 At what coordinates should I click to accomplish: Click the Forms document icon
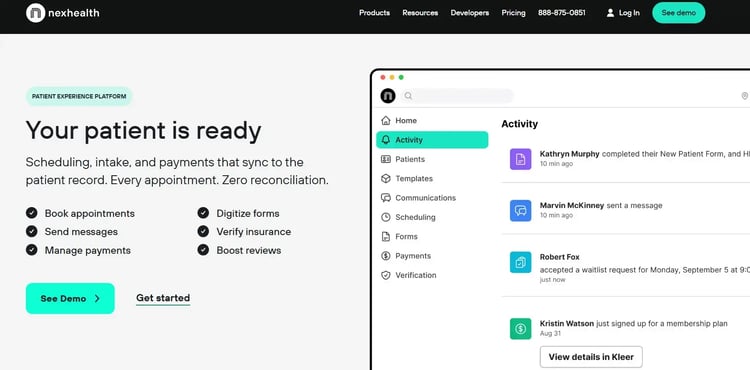[x=386, y=237]
